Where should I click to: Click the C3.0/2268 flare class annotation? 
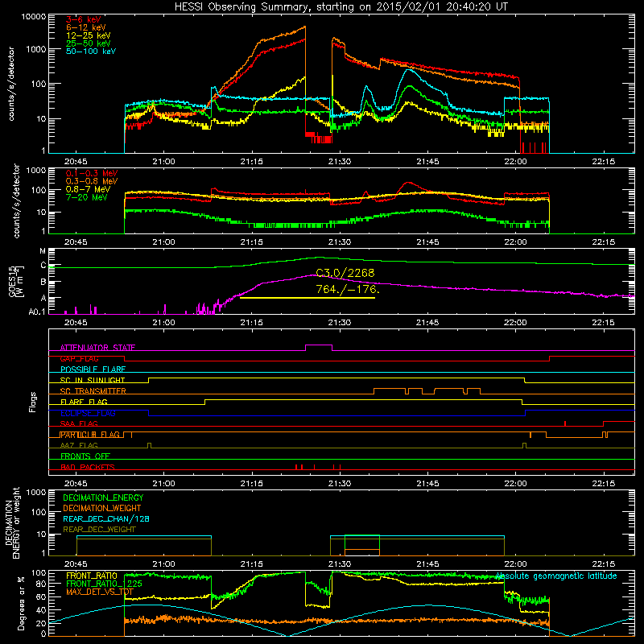[x=345, y=273]
